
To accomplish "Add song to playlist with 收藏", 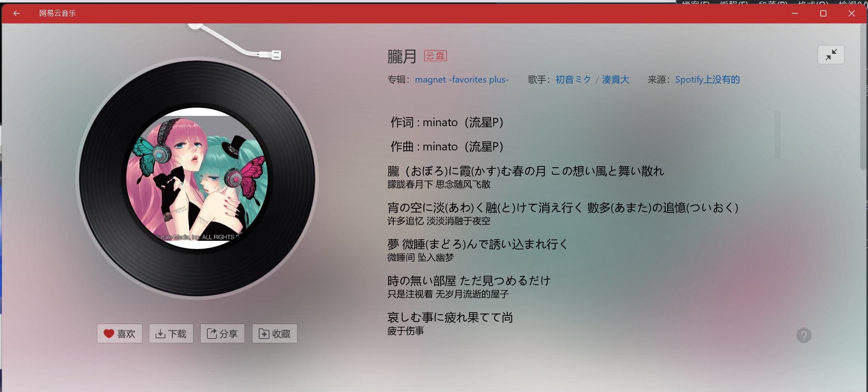I will pyautogui.click(x=275, y=334).
